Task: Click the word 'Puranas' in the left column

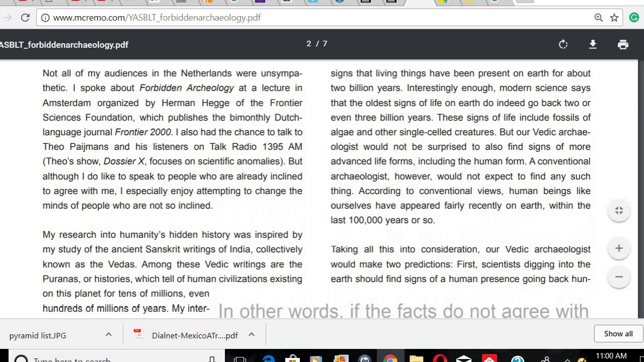Action: coord(60,279)
